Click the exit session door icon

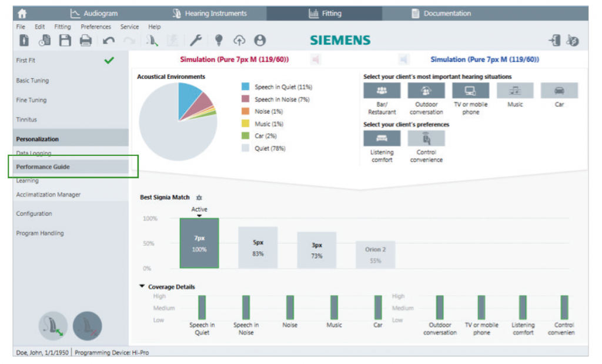pos(554,40)
